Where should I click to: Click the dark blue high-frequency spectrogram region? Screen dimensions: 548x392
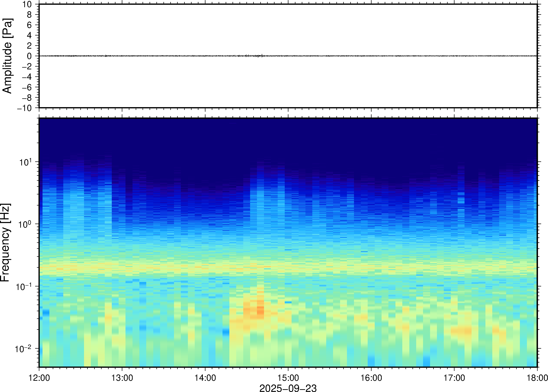point(288,138)
